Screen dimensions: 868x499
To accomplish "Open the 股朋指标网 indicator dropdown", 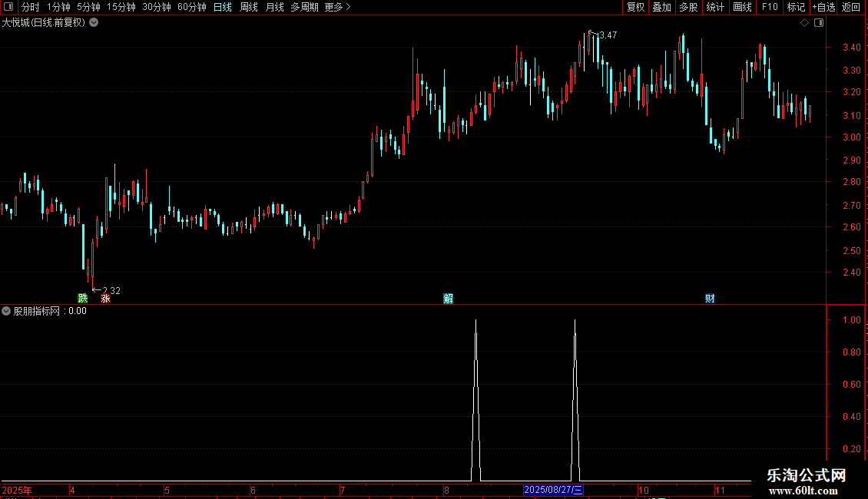I will pos(6,311).
